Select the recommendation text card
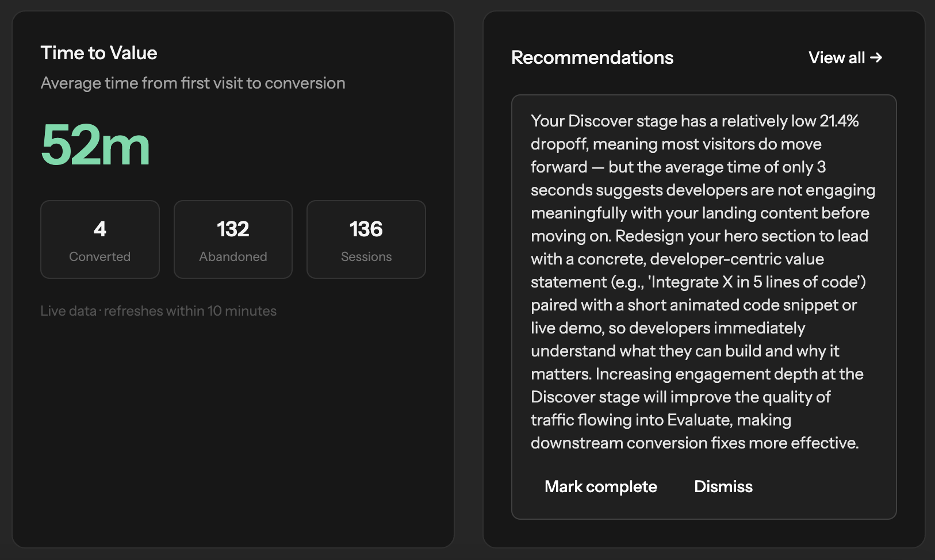The height and width of the screenshot is (560, 935). pyautogui.click(x=704, y=305)
